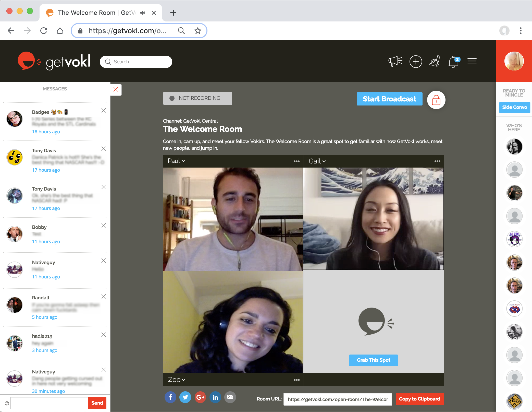Toggle the NOT RECORDING indicator

[x=197, y=98]
